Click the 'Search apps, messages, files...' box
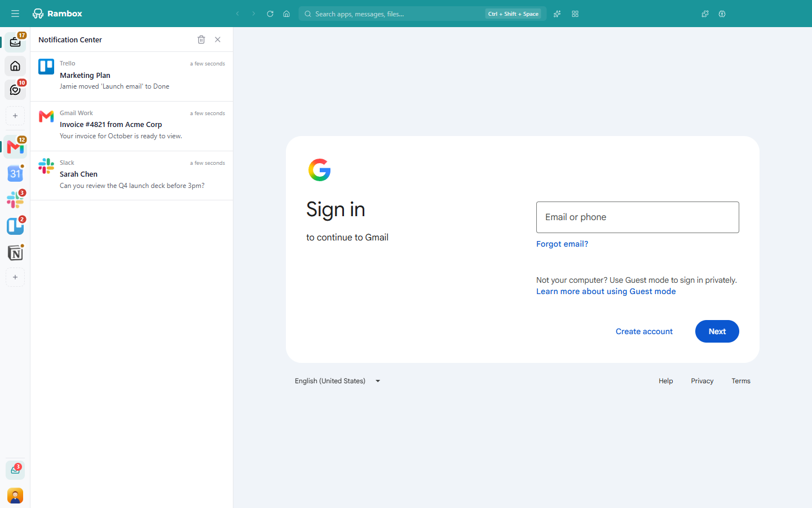This screenshot has height=508, width=812. click(422, 14)
